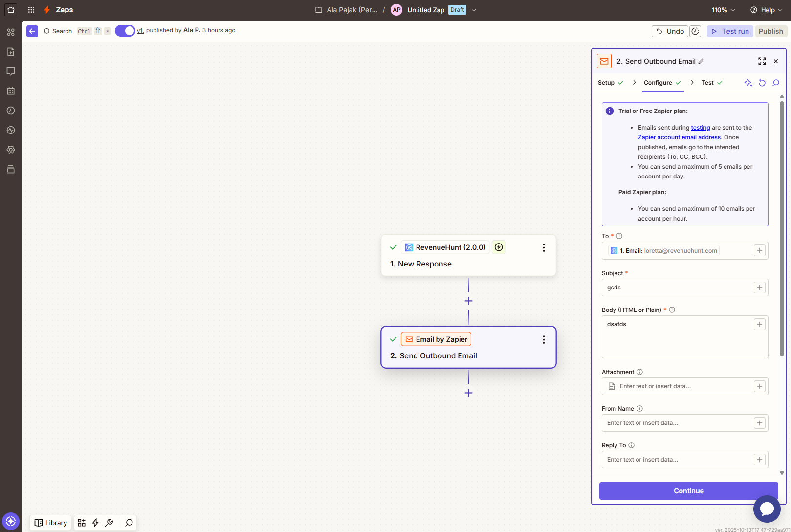Open the troubleshoot wrench icon near Library
Image resolution: width=791 pixels, height=532 pixels.
[109, 523]
